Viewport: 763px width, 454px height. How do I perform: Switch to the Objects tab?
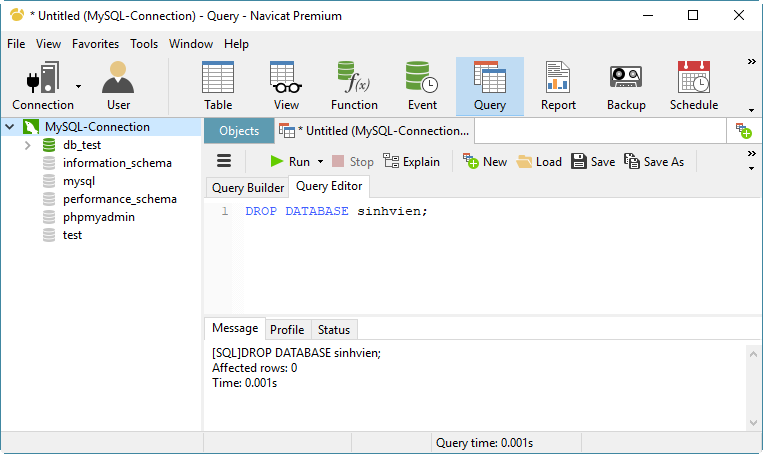pyautogui.click(x=239, y=131)
